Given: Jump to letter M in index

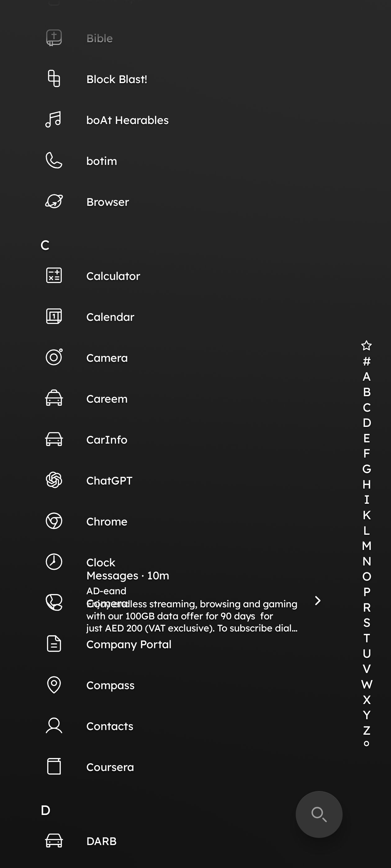Looking at the screenshot, I should (x=367, y=546).
